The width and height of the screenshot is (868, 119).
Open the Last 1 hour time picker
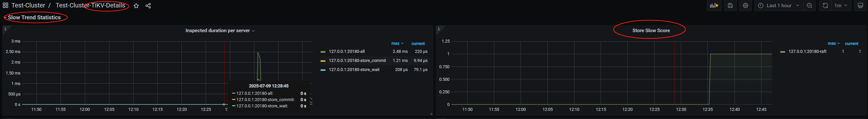click(779, 6)
